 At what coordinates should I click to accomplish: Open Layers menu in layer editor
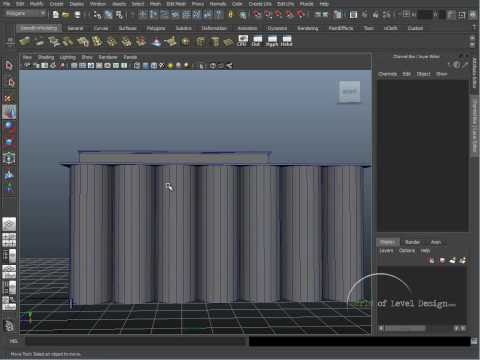coord(386,251)
